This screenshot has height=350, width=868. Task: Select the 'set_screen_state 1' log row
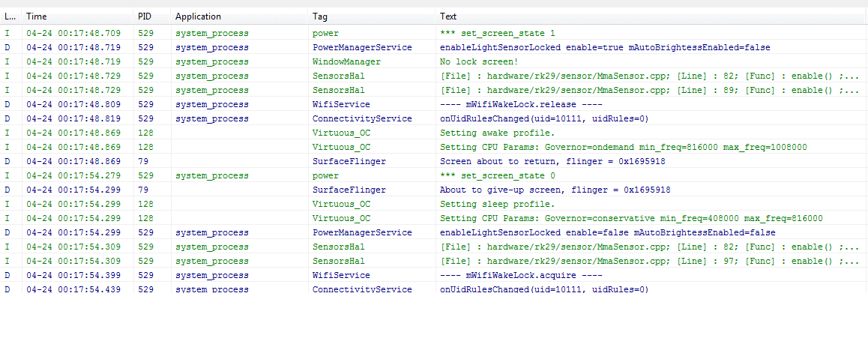click(434, 33)
